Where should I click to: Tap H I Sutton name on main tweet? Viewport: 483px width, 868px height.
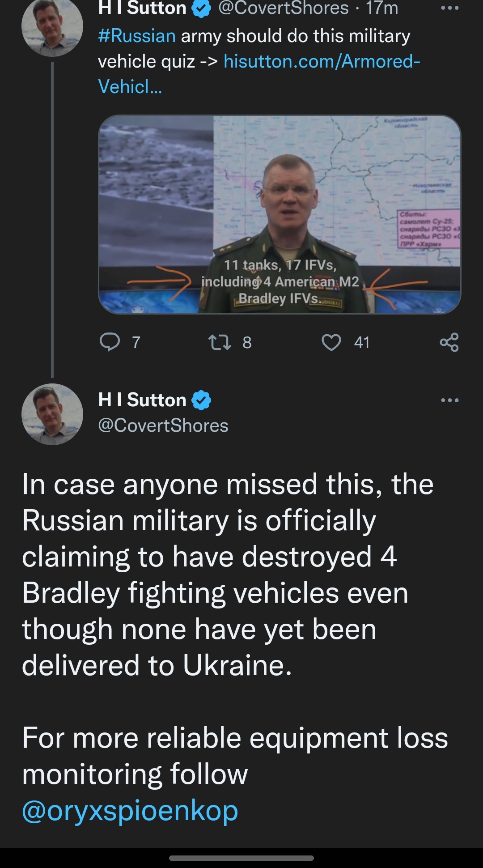tap(142, 400)
